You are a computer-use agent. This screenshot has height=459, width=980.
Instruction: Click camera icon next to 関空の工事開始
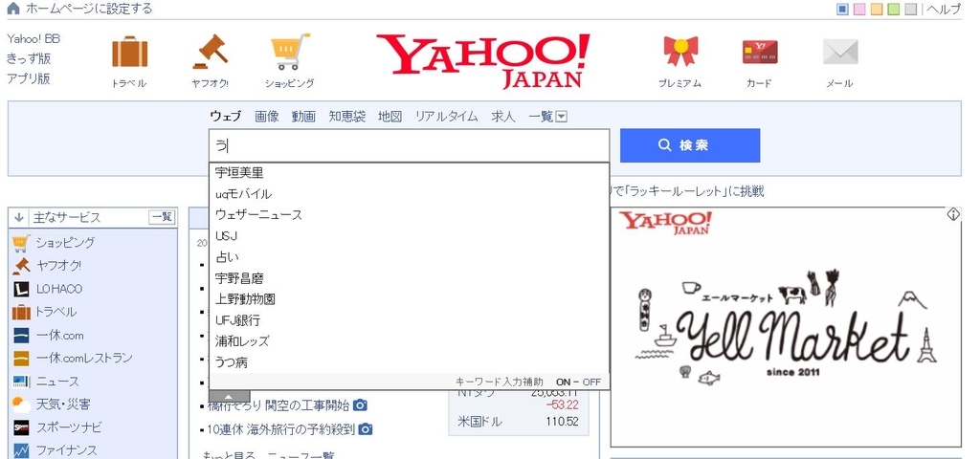click(360, 405)
